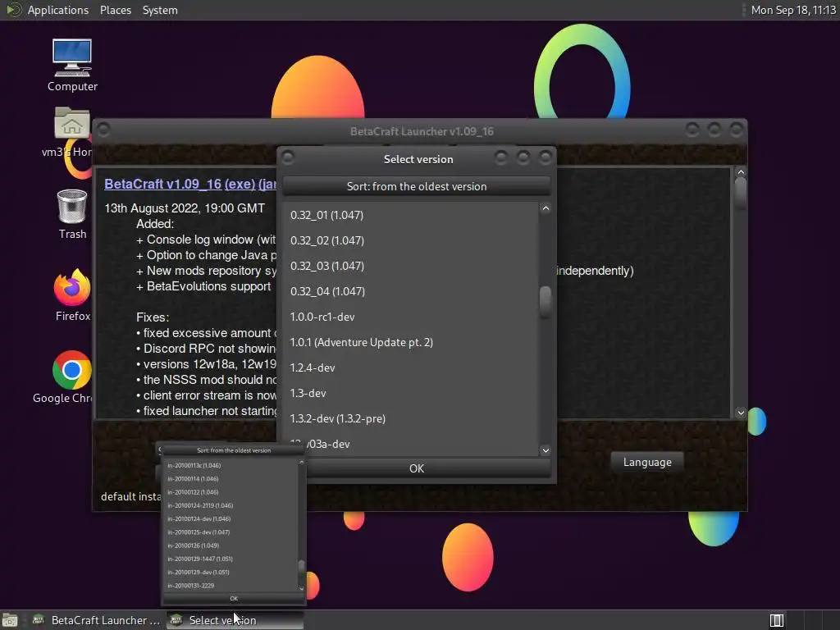Open the Applications menu
The width and height of the screenshot is (840, 630).
(58, 10)
